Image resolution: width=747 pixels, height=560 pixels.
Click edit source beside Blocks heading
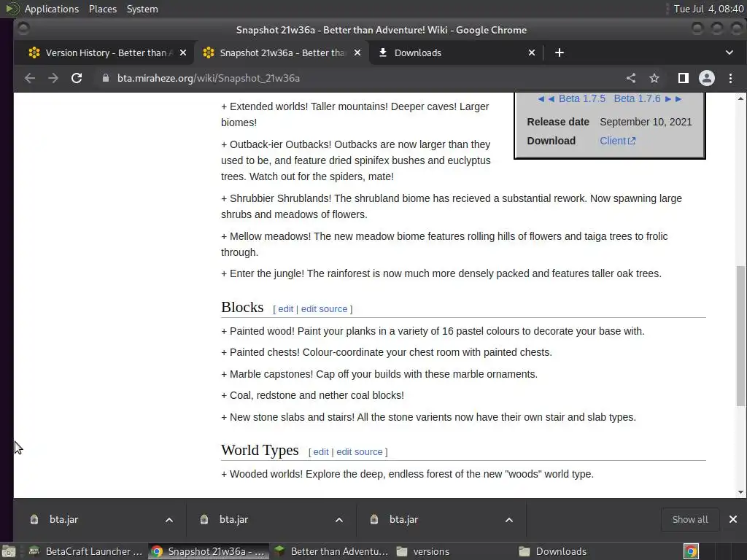click(x=324, y=309)
